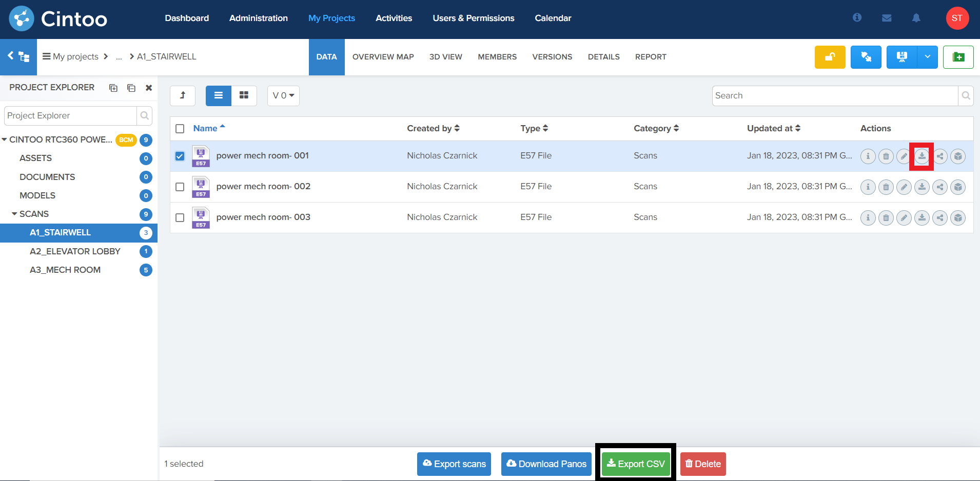Sort the table by Category

tap(656, 128)
